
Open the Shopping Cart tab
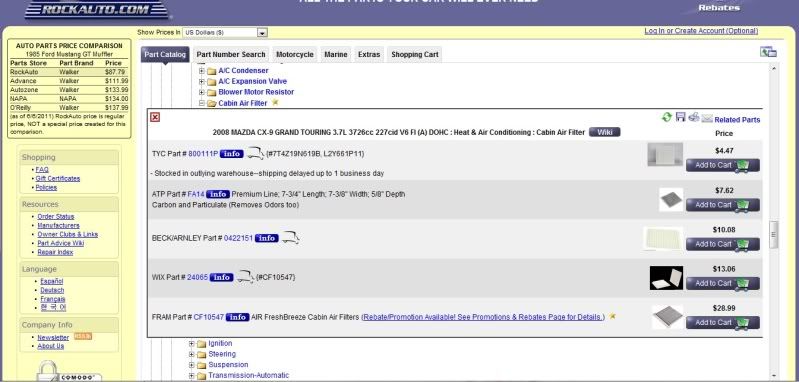pyautogui.click(x=414, y=54)
